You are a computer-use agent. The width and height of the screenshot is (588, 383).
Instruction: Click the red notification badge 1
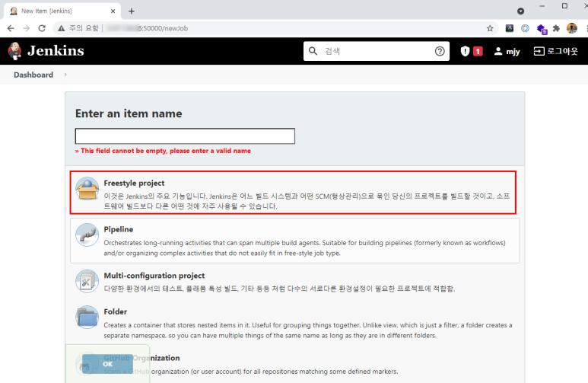pyautogui.click(x=478, y=51)
